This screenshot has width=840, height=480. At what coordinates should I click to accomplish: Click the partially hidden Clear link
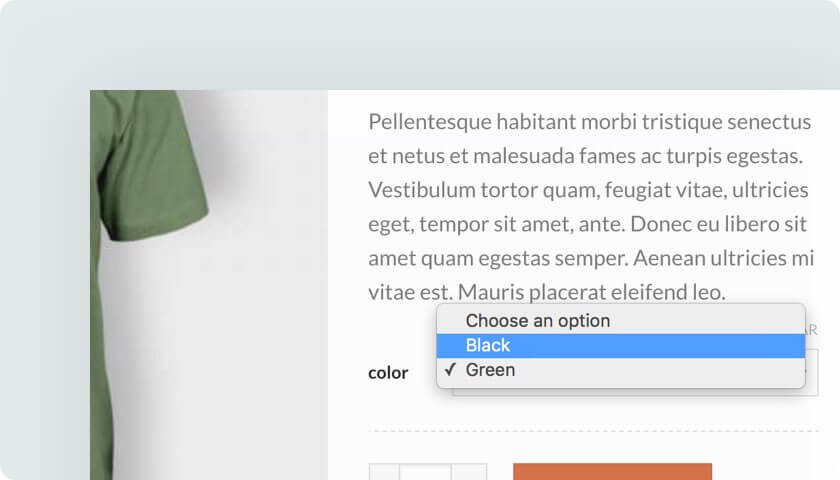(811, 330)
